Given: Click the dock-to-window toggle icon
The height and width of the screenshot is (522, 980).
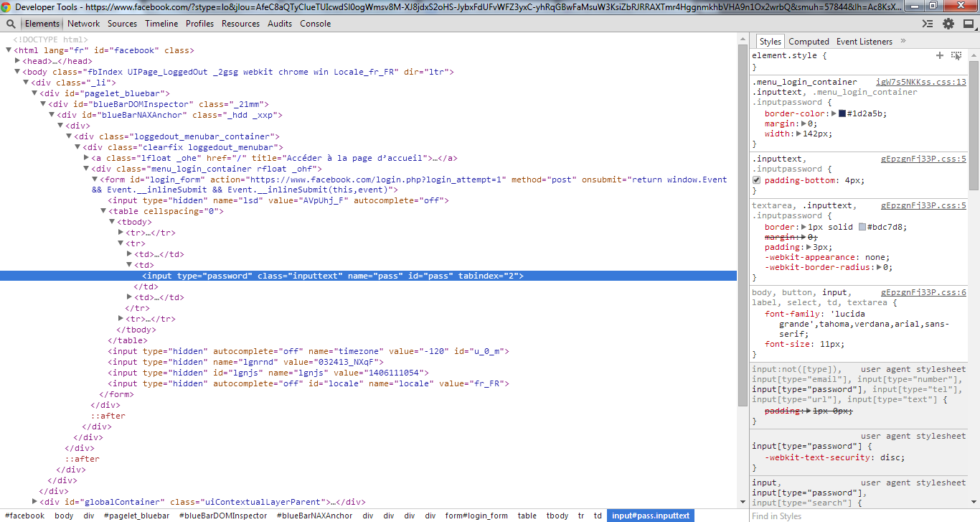Looking at the screenshot, I should click(969, 24).
